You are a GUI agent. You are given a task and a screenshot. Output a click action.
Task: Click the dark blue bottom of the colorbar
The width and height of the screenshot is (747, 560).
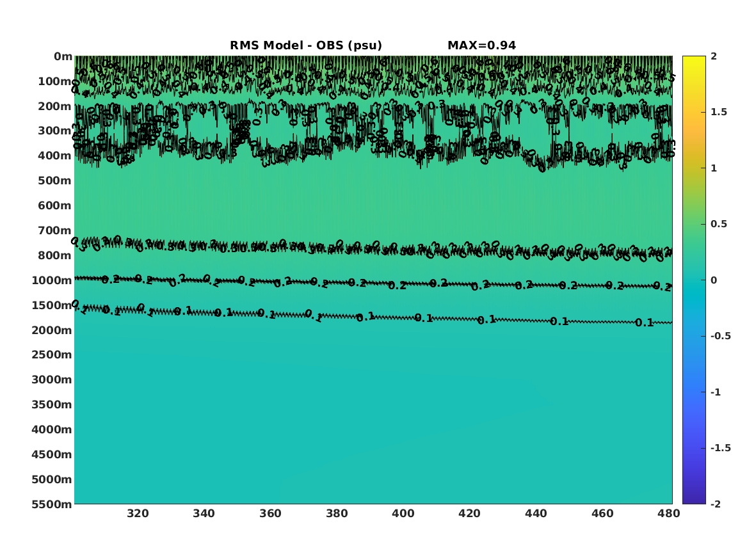694,500
